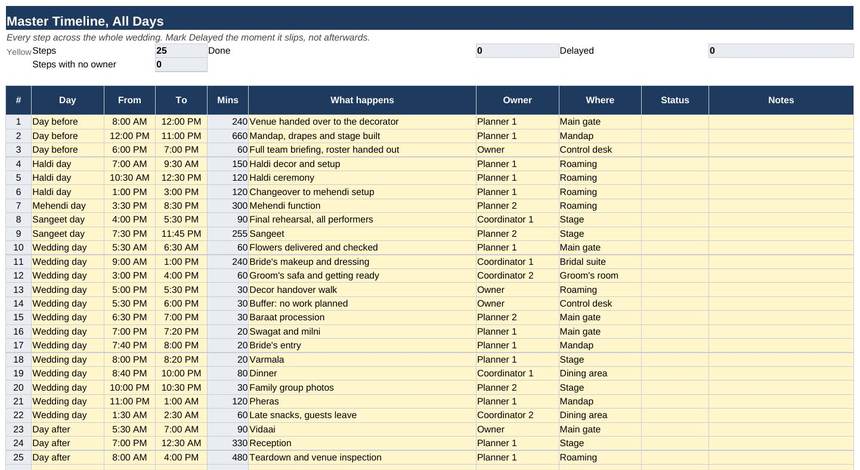The height and width of the screenshot is (470, 860).
Task: Click the 'Bride's entry' cell
Action: [362, 345]
